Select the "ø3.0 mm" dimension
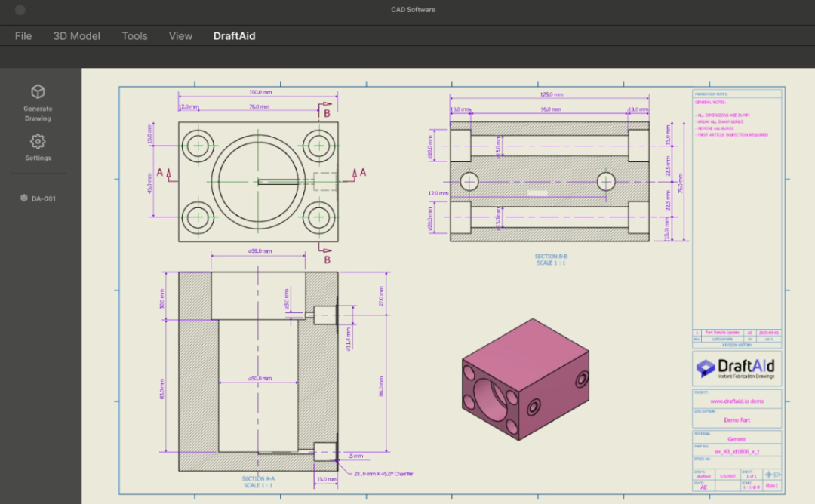This screenshot has height=504, width=815. [x=287, y=300]
